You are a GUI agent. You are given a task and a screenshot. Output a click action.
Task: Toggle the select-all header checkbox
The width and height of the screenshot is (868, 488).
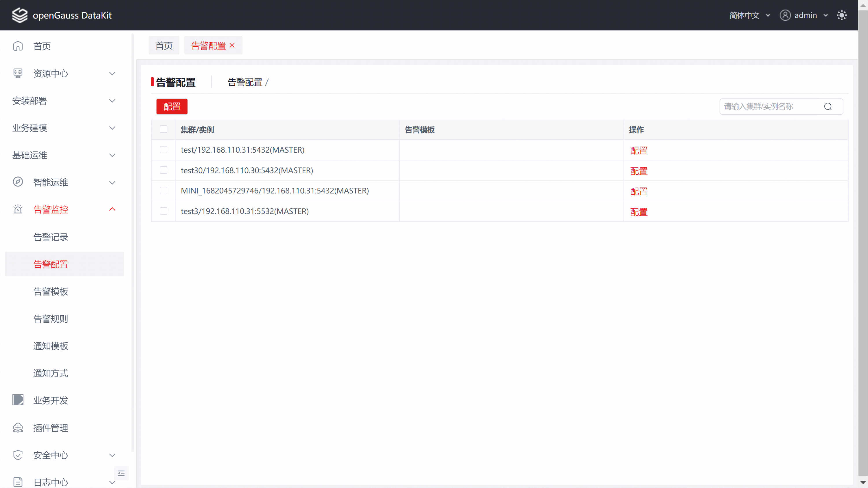click(163, 129)
